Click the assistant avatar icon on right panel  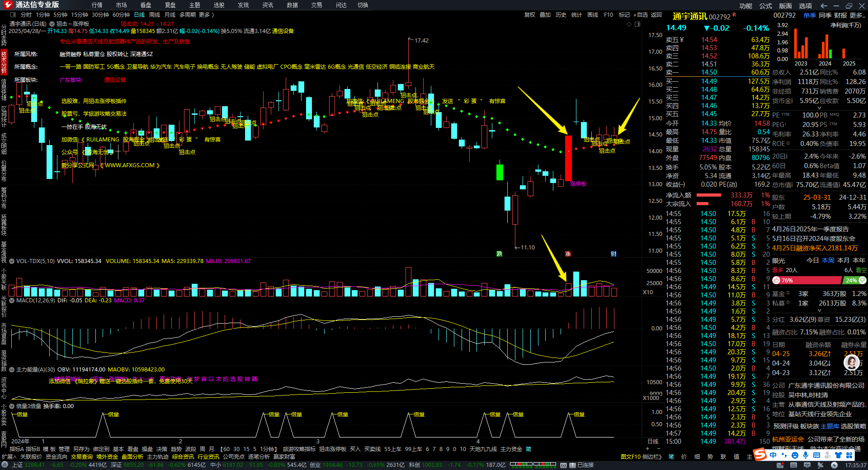click(x=852, y=362)
